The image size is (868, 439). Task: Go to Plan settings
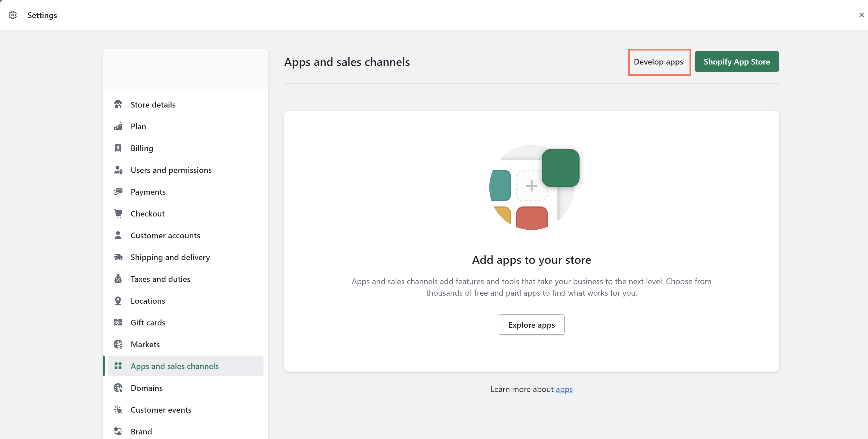186,126
